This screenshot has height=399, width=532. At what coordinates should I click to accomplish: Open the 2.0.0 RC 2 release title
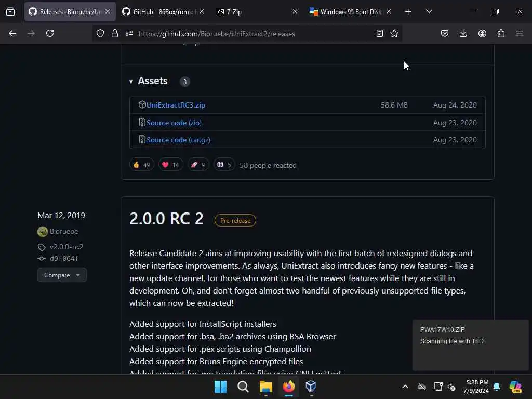coord(166,219)
